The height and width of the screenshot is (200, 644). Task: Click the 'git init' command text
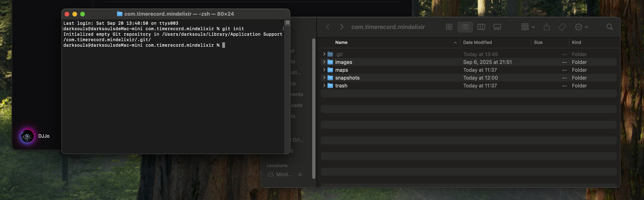(x=233, y=29)
